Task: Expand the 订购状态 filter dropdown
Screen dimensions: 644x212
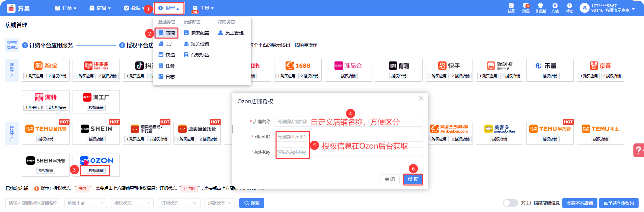Action: tap(179, 203)
